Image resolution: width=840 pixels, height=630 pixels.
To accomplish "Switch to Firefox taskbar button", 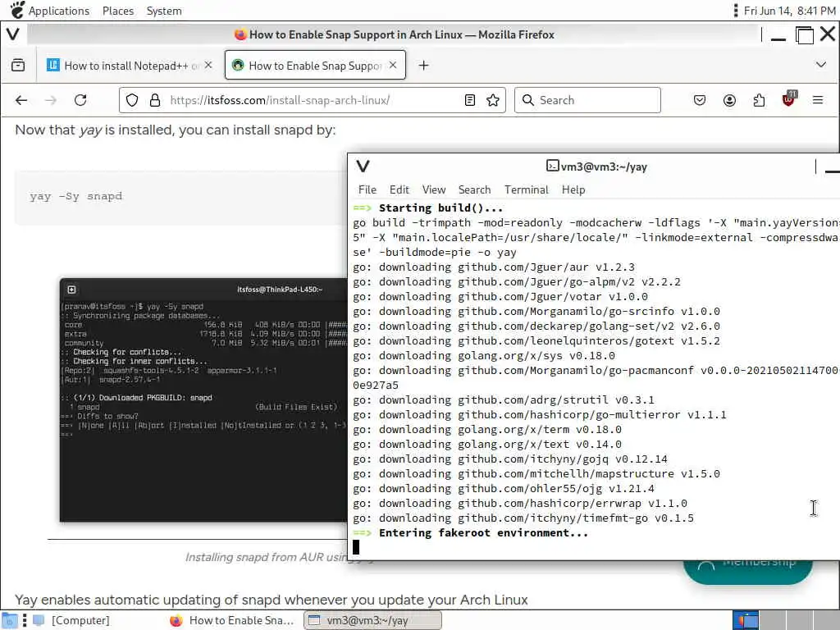I will click(x=232, y=620).
